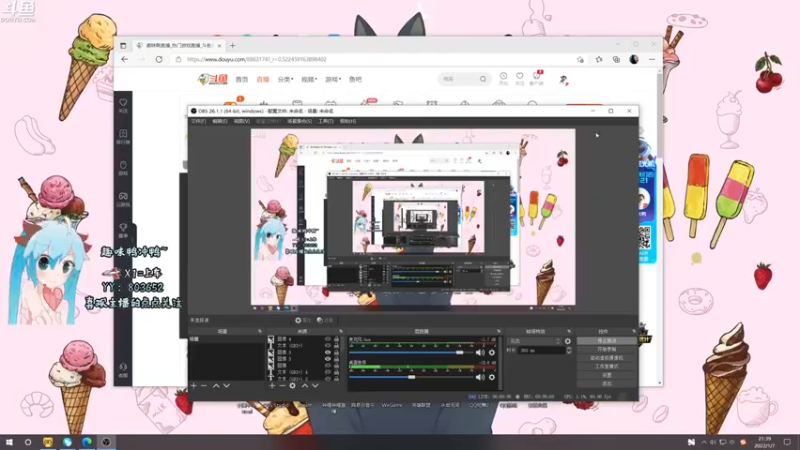Image resolution: width=800 pixels, height=450 pixels.
Task: Click the 启动虚拟摄像机 button in OBS controls
Action: [x=607, y=358]
